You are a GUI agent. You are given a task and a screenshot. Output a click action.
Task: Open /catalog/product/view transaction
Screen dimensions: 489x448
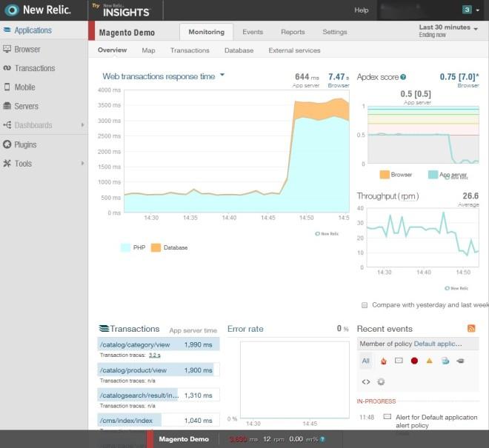click(159, 370)
